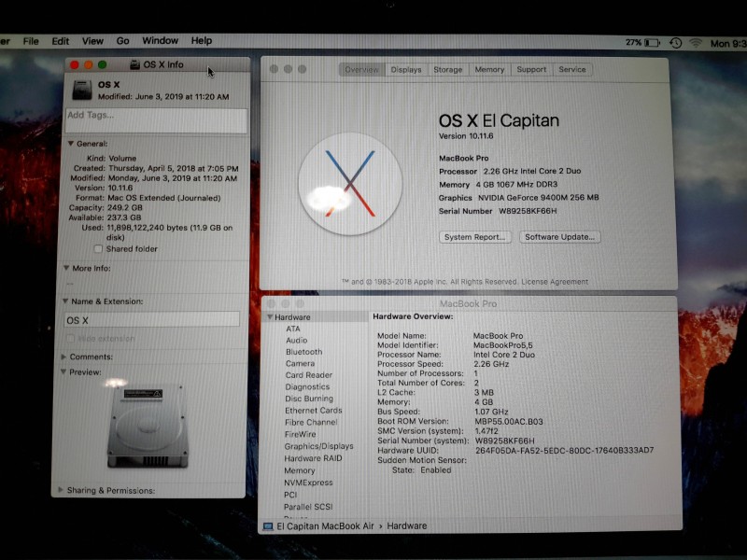This screenshot has width=747, height=560.
Task: Toggle the Hide extension checkbox
Action: [71, 338]
